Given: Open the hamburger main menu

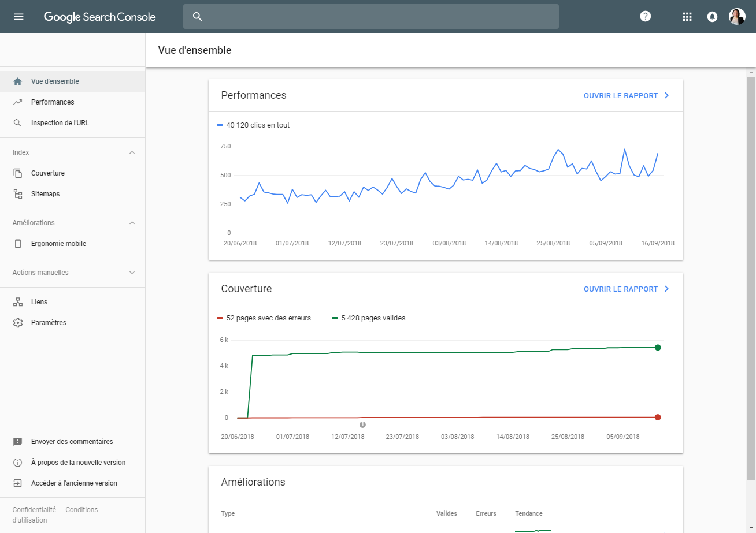Looking at the screenshot, I should [18, 17].
